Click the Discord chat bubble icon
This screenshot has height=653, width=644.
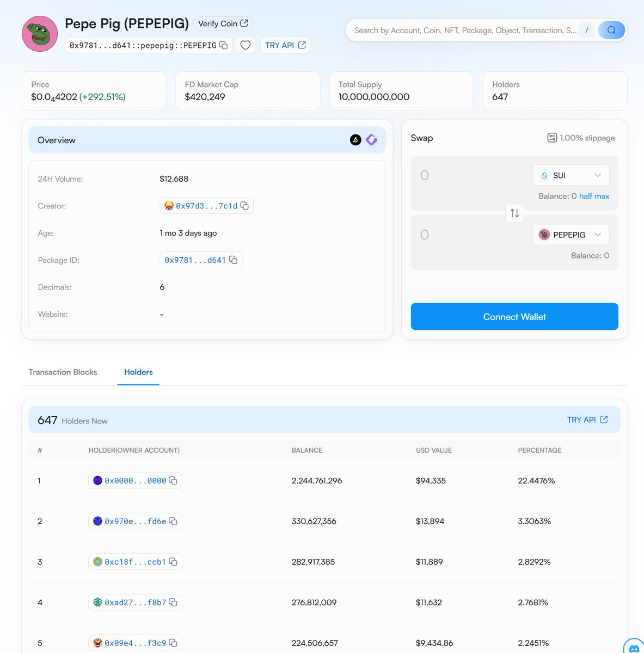(x=634, y=647)
